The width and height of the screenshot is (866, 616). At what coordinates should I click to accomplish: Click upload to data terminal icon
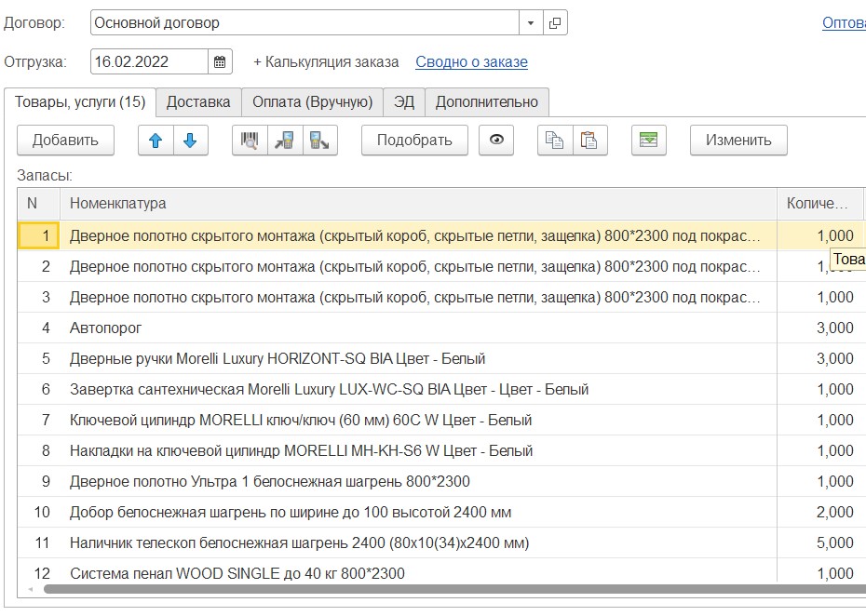(x=319, y=141)
